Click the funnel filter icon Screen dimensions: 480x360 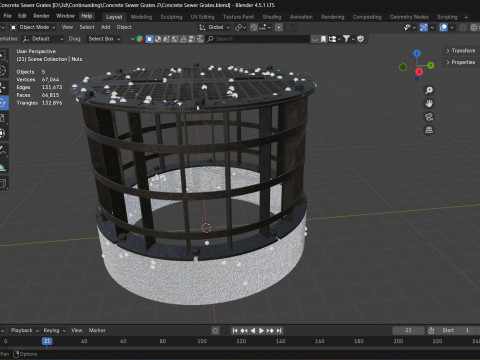346,39
